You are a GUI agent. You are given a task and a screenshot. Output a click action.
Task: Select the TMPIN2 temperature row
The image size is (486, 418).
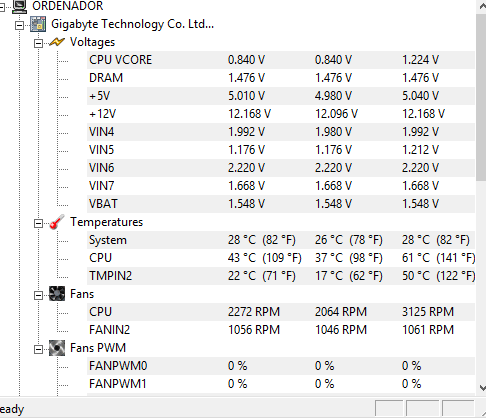(x=281, y=276)
